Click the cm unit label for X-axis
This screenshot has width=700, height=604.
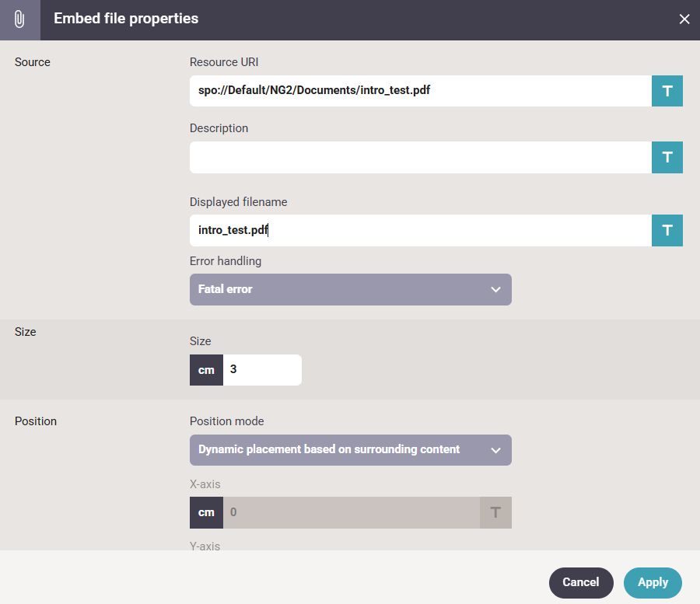(x=206, y=512)
